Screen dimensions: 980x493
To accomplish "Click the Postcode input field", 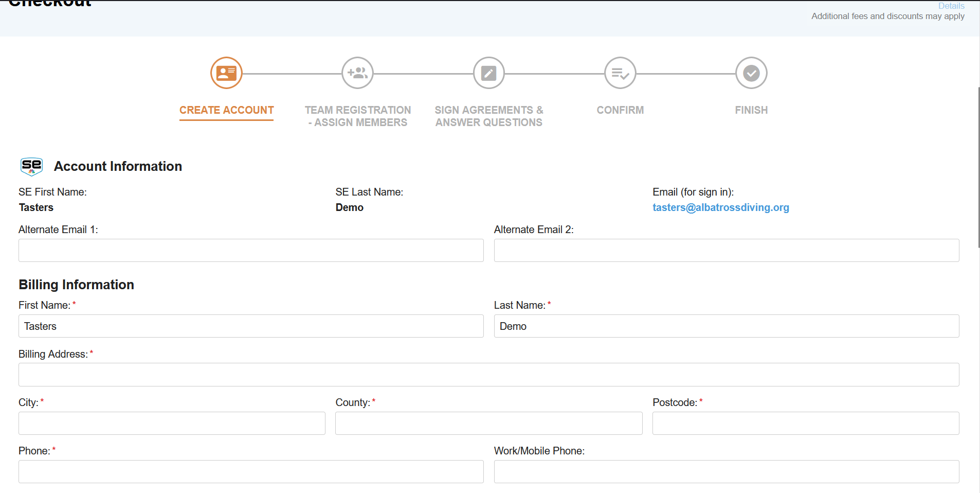I will (805, 423).
